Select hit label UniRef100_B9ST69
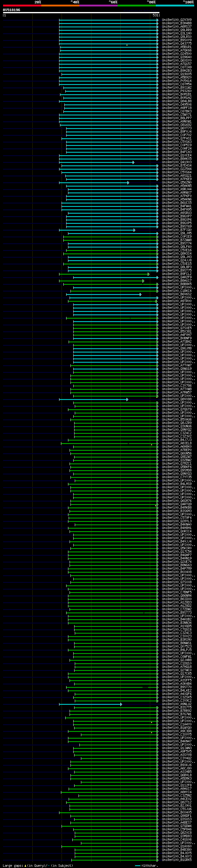 177,226
